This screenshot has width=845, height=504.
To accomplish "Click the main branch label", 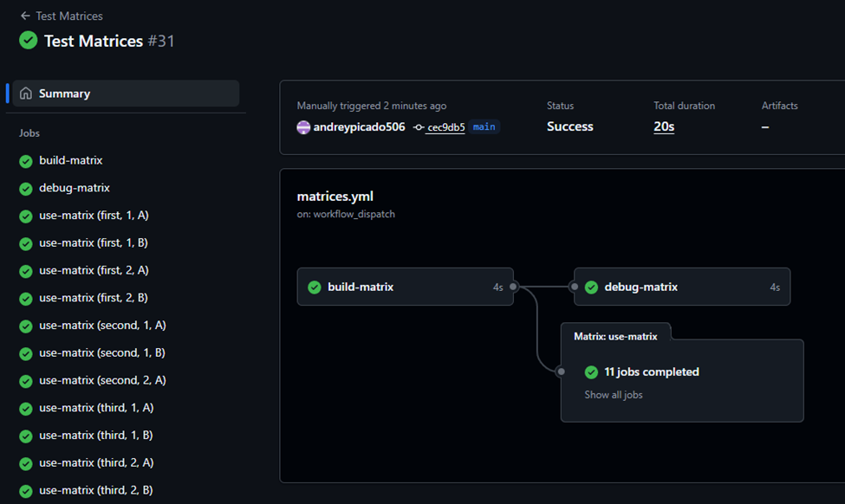I will tap(484, 127).
